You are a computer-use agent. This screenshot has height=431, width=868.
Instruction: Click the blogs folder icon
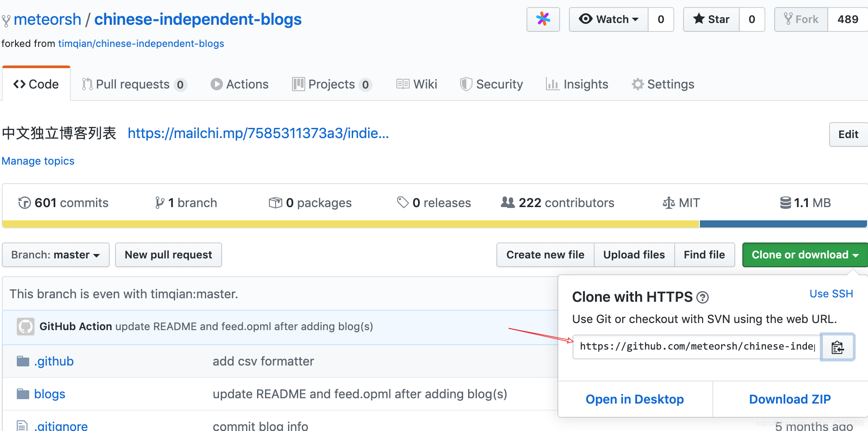pyautogui.click(x=23, y=394)
